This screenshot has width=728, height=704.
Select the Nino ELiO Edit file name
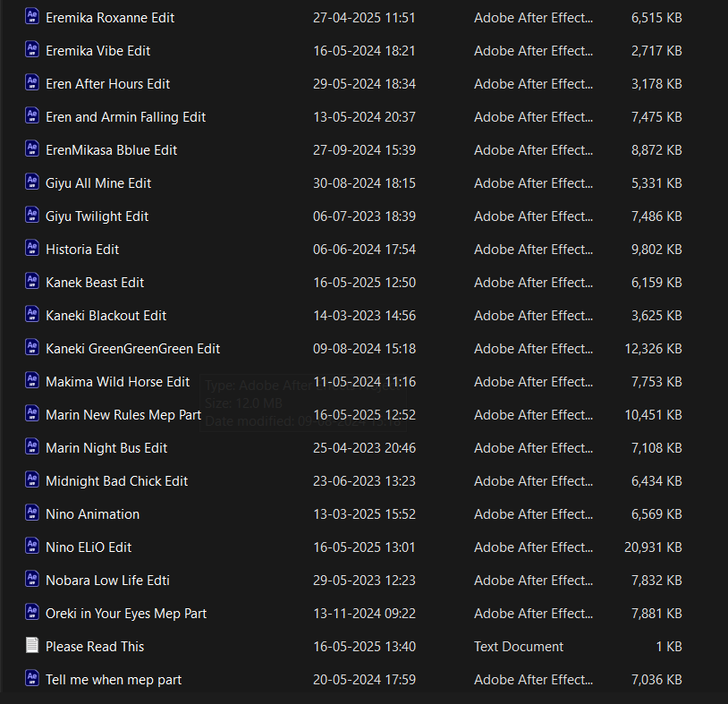[x=89, y=547]
